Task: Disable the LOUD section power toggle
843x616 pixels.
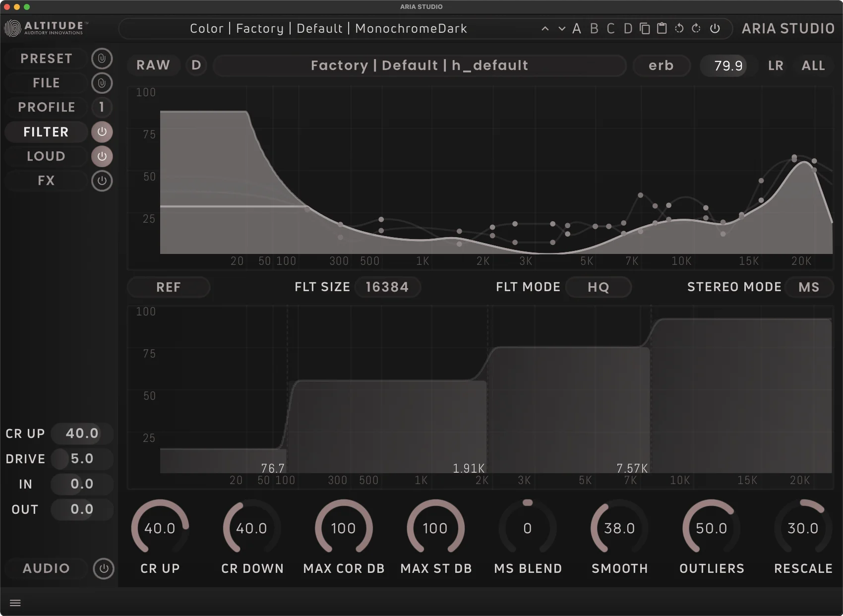Action: (102, 156)
